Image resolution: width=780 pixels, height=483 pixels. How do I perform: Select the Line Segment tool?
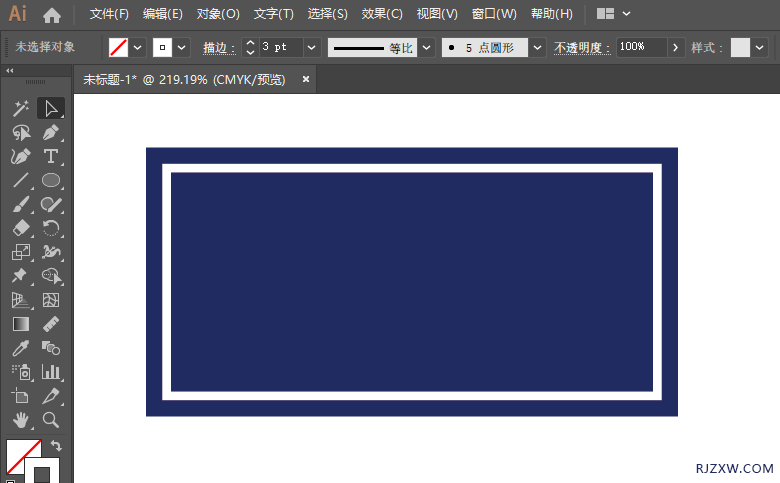tap(20, 180)
